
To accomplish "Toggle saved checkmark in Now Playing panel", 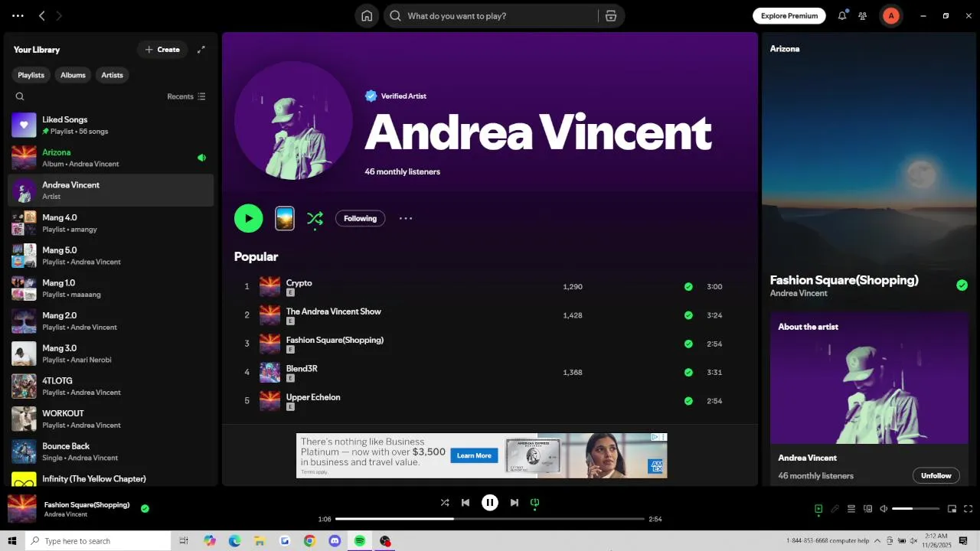I will pyautogui.click(x=962, y=285).
